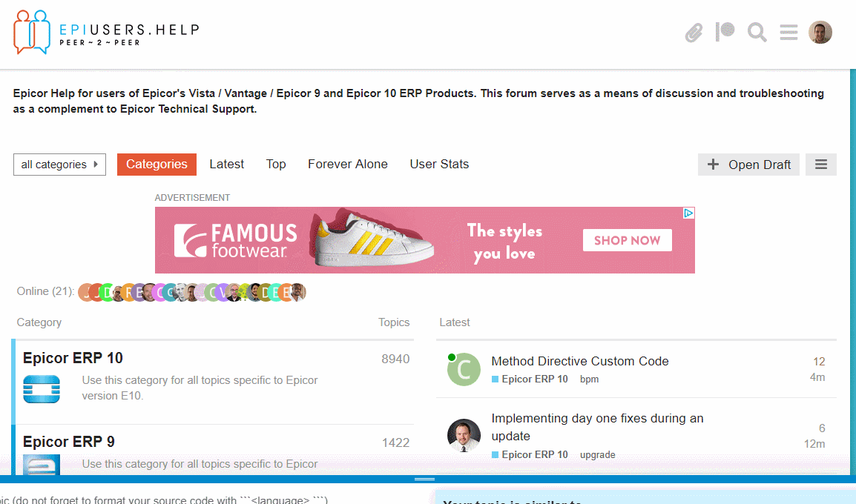Click avatar of day one fixes topic poster
856x504 pixels.
pyautogui.click(x=464, y=435)
